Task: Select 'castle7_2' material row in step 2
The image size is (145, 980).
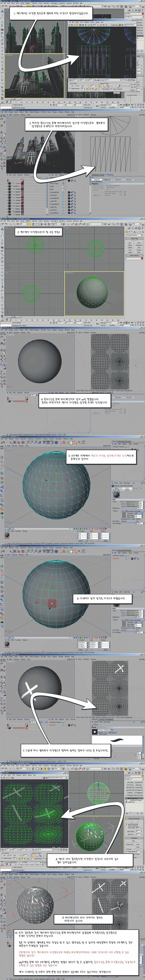Action: 16,186
